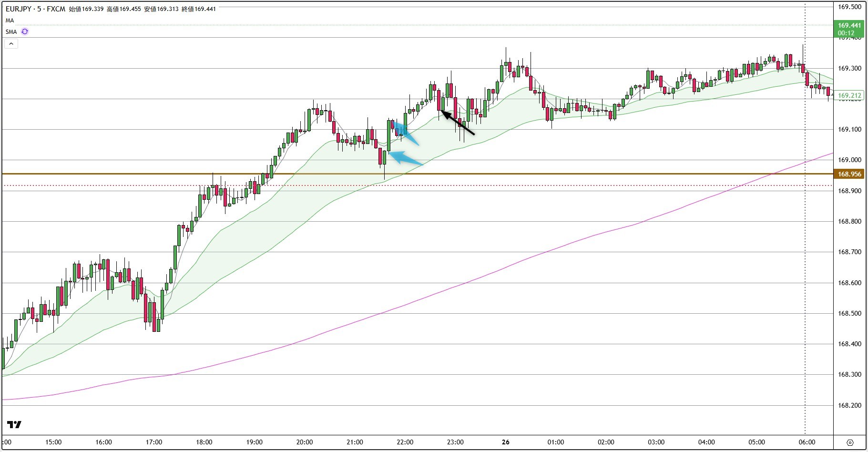The height and width of the screenshot is (452, 868).
Task: Click the 01:00 time axis label
Action: (556, 442)
